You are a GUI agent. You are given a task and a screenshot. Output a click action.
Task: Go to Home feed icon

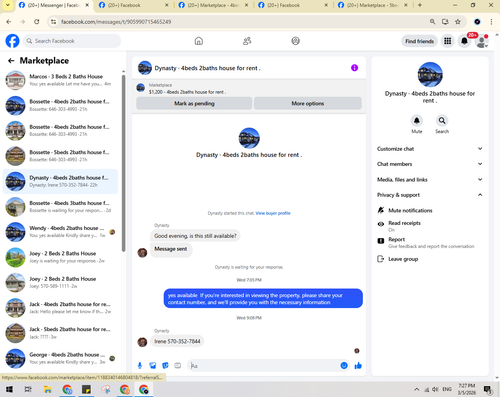coord(199,41)
